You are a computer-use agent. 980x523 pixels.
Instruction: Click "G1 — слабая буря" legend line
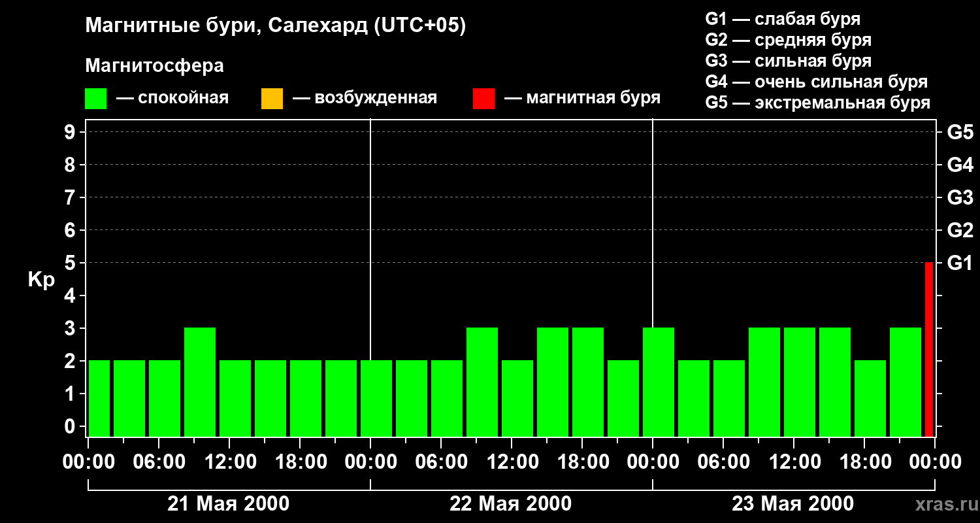point(783,19)
